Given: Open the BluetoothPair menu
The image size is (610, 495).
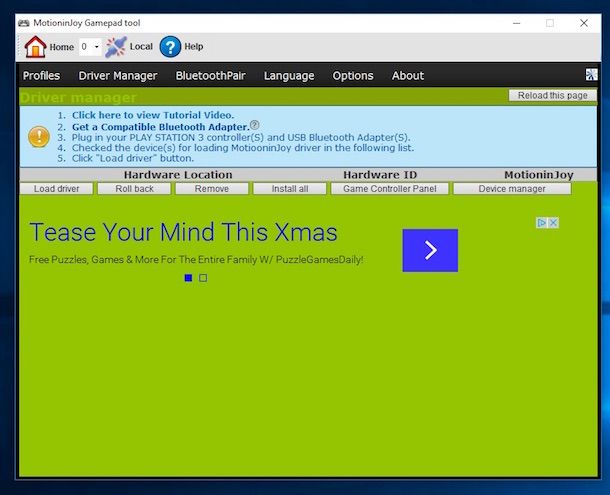Looking at the screenshot, I should click(x=210, y=75).
